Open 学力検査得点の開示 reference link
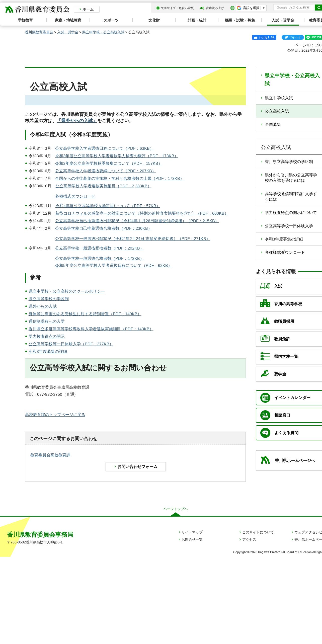322x644 pixels. (x=47, y=337)
